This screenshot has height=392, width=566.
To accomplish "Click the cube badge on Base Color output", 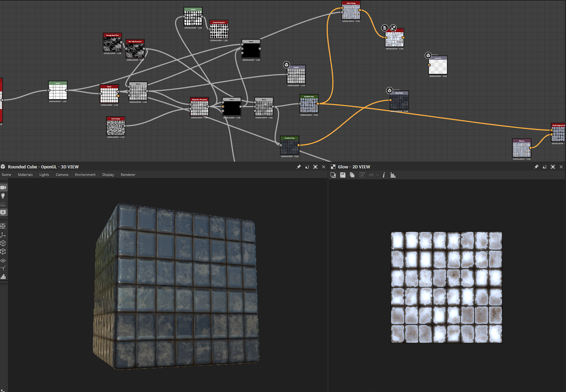I will point(389,90).
